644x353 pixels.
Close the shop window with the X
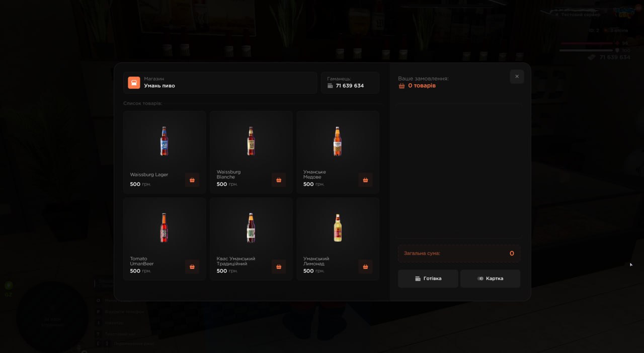click(x=517, y=77)
